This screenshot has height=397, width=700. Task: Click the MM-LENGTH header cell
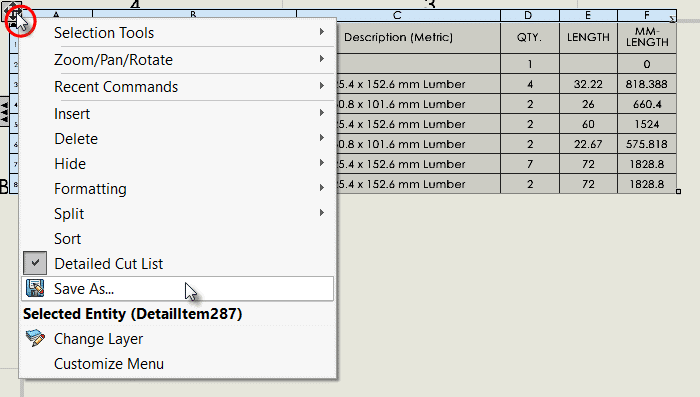(x=647, y=38)
